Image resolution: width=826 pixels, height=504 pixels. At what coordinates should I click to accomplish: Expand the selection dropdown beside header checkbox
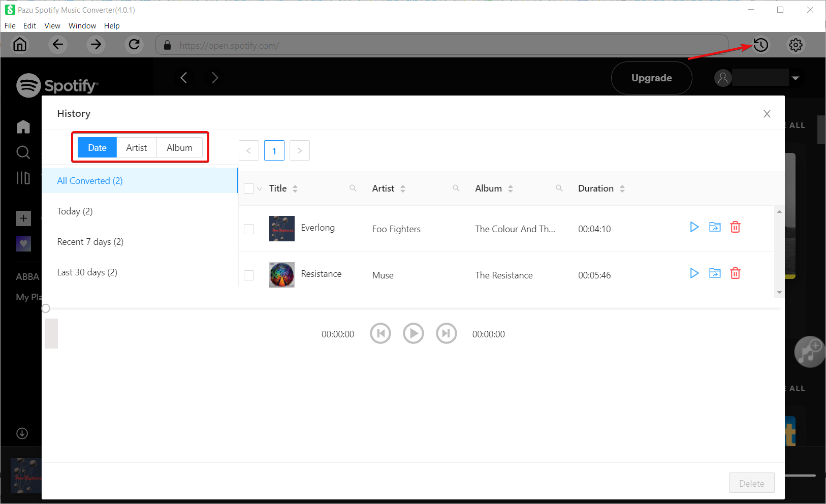260,189
